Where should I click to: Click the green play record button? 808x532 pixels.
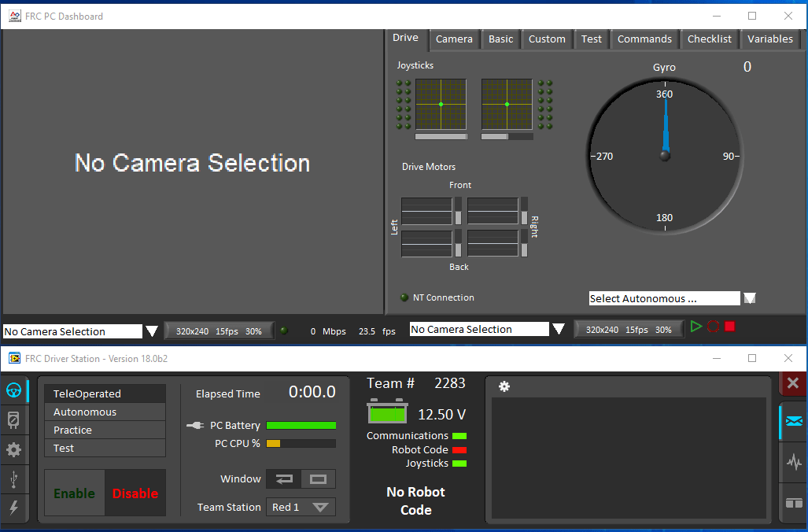[696, 327]
